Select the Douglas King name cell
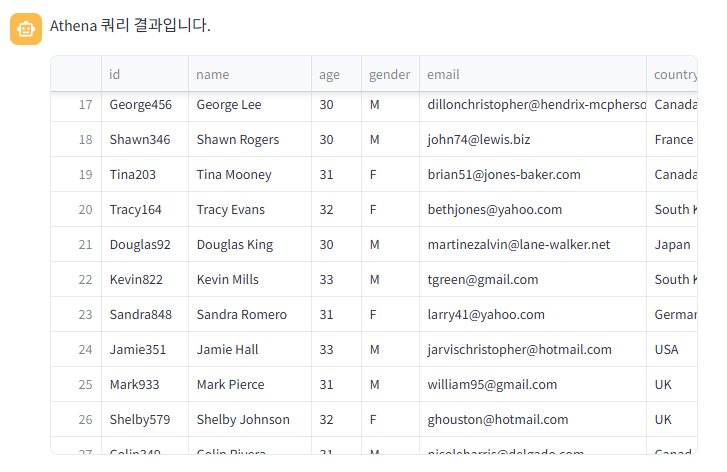The width and height of the screenshot is (727, 472). coord(250,244)
